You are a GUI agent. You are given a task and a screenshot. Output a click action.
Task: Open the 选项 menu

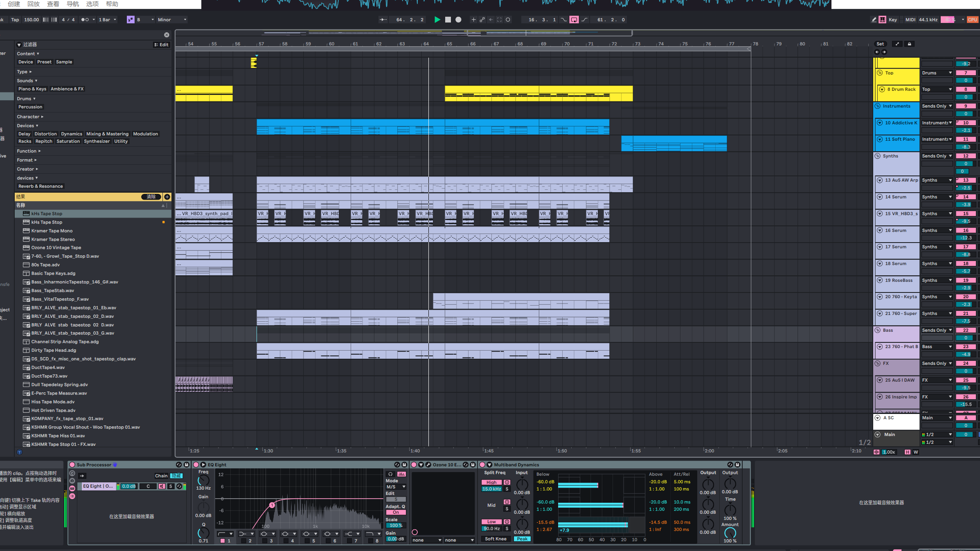coord(92,4)
